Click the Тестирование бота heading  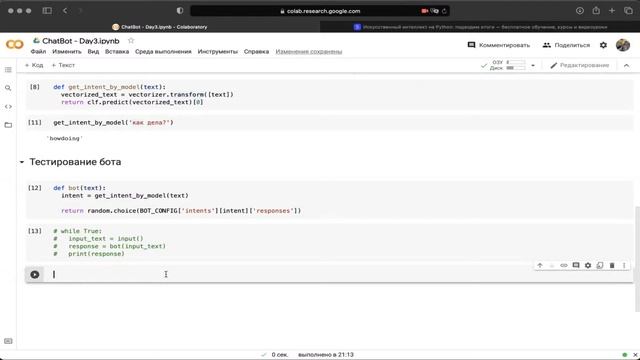coord(75,162)
